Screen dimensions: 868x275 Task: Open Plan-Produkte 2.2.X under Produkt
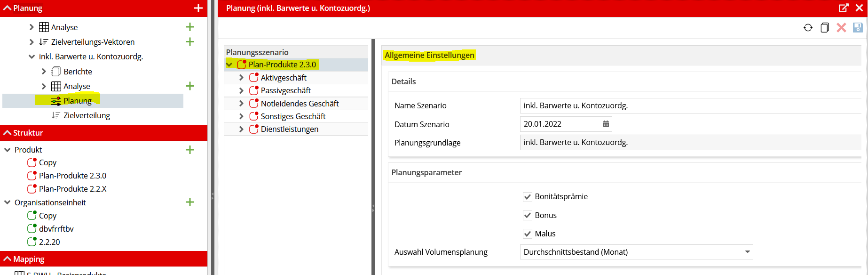72,189
